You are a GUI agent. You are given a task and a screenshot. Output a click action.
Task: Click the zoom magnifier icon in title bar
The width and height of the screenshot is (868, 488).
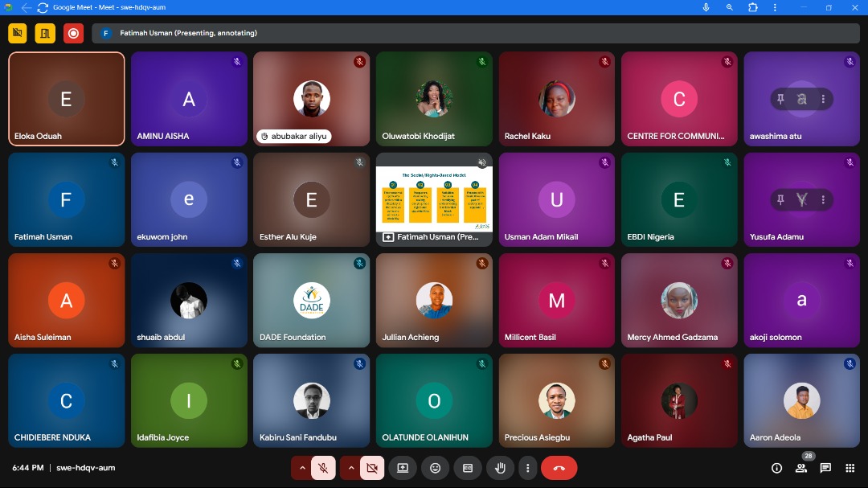pos(730,7)
